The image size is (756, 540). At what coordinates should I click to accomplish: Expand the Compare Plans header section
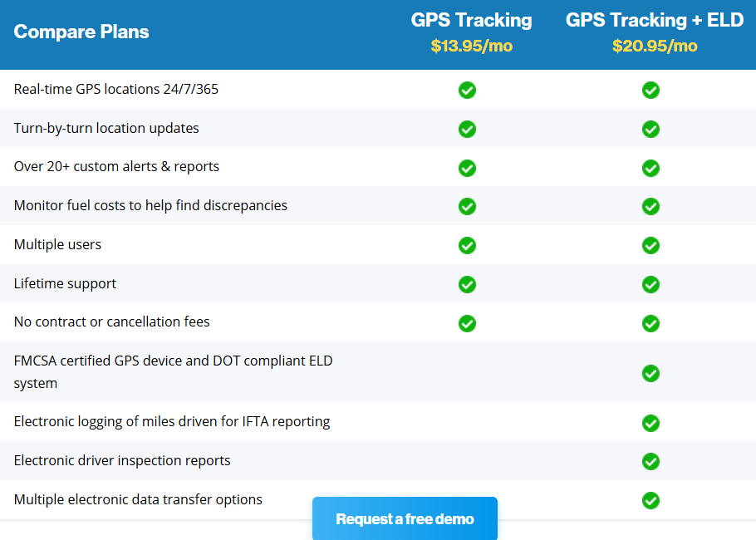[x=81, y=32]
